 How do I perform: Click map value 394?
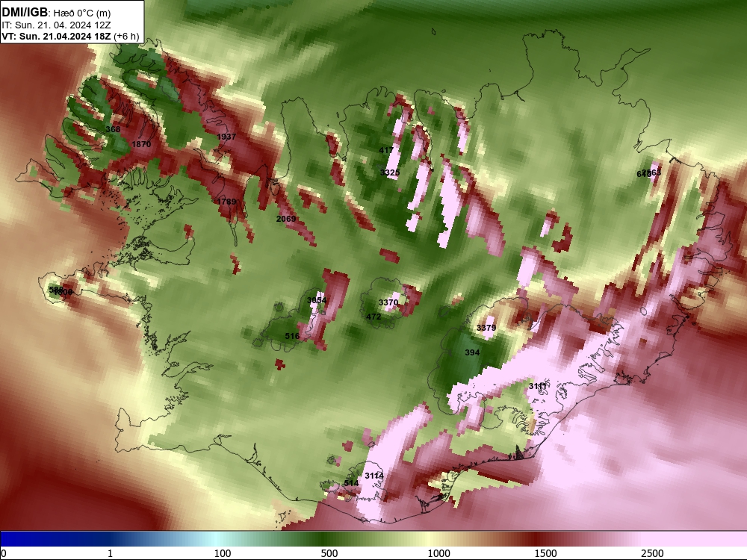[x=472, y=352]
